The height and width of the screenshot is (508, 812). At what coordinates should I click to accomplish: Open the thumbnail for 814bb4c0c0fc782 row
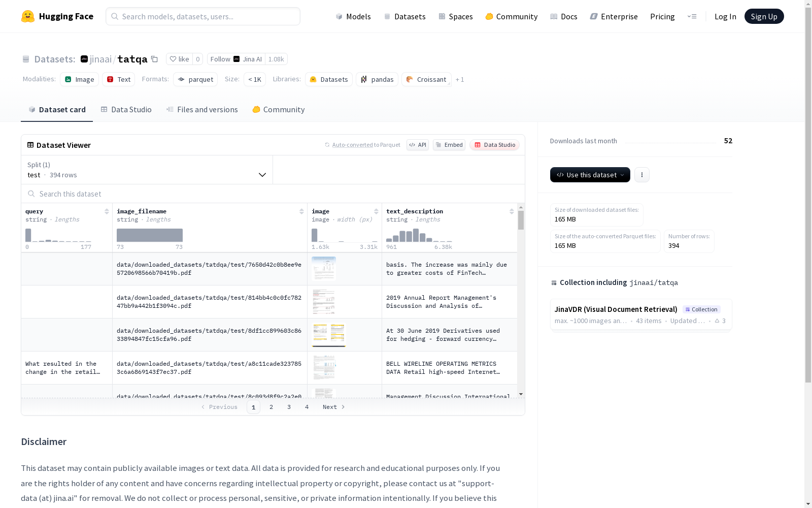click(324, 302)
